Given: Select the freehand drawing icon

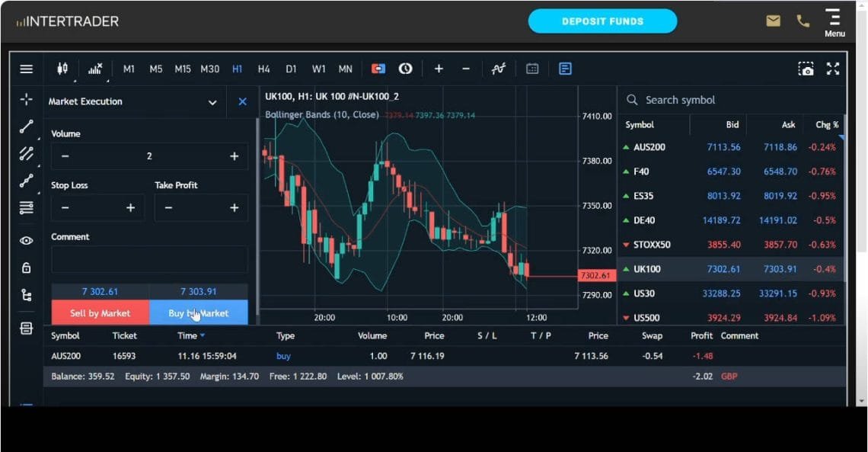Looking at the screenshot, I should [x=26, y=181].
